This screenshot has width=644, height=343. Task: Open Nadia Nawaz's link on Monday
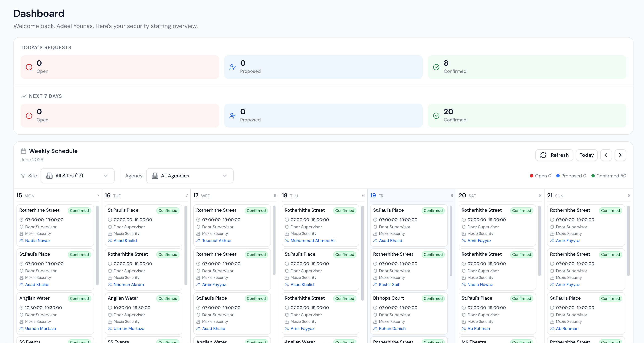click(x=38, y=241)
